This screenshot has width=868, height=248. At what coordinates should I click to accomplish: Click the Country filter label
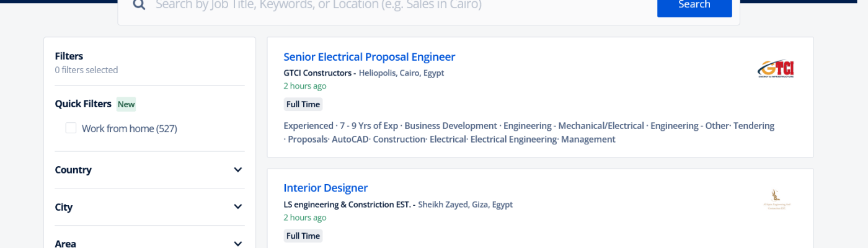coord(73,170)
